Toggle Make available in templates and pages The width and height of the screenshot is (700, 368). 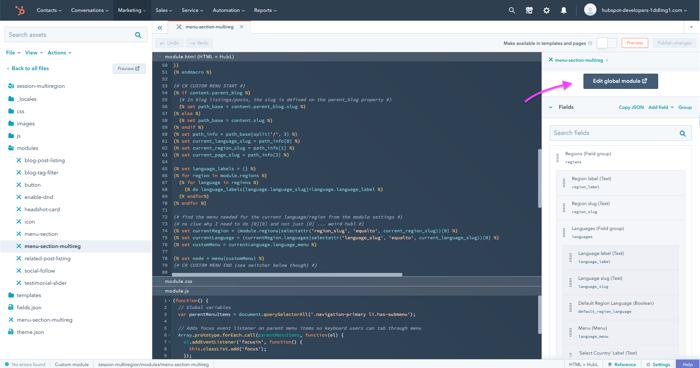tap(607, 43)
